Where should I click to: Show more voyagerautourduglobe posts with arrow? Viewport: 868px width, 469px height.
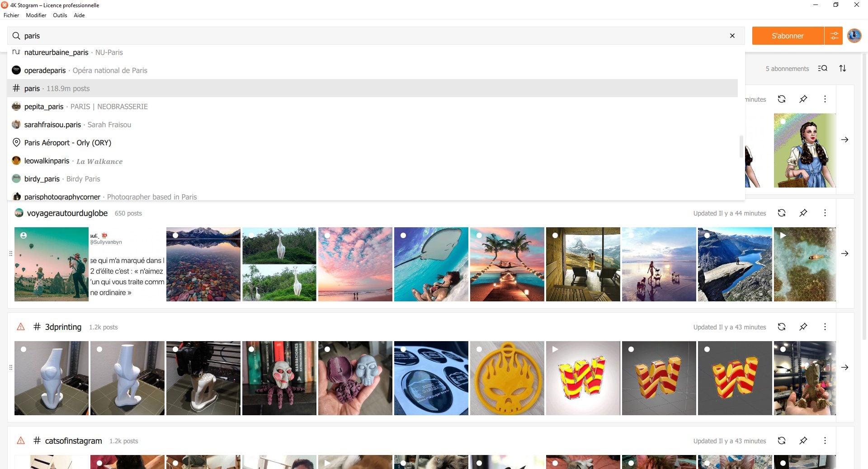pos(844,253)
